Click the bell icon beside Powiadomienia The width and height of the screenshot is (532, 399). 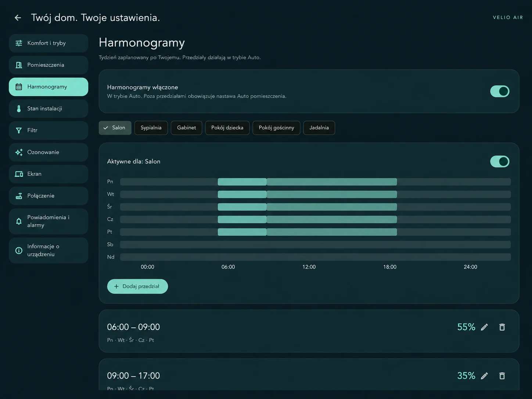click(x=19, y=221)
